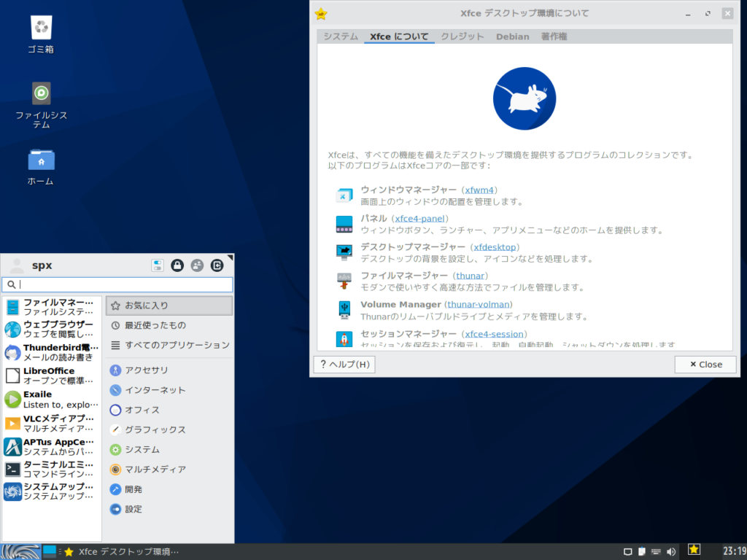Toggle the settings switch icon in Whisker menu
Image resolution: width=747 pixels, height=560 pixels.
tap(158, 265)
